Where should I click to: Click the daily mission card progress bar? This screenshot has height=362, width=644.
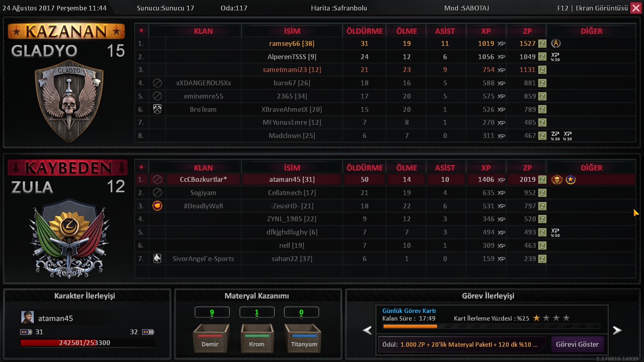click(491, 327)
